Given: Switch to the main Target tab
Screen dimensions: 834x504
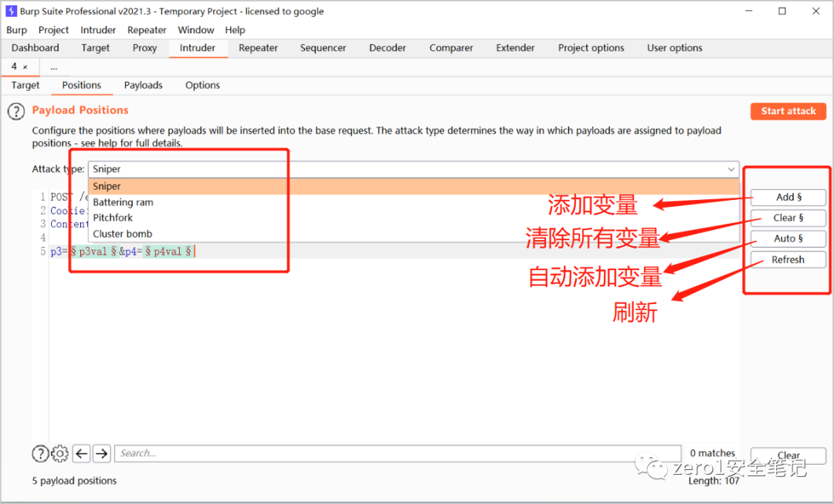Looking at the screenshot, I should [95, 48].
